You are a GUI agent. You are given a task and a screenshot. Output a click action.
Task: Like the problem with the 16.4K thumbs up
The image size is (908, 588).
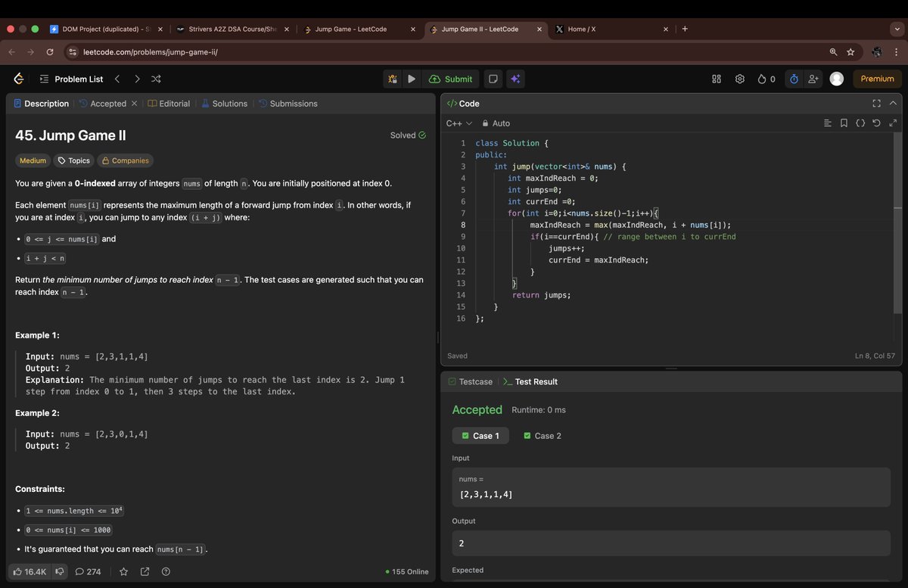point(30,571)
